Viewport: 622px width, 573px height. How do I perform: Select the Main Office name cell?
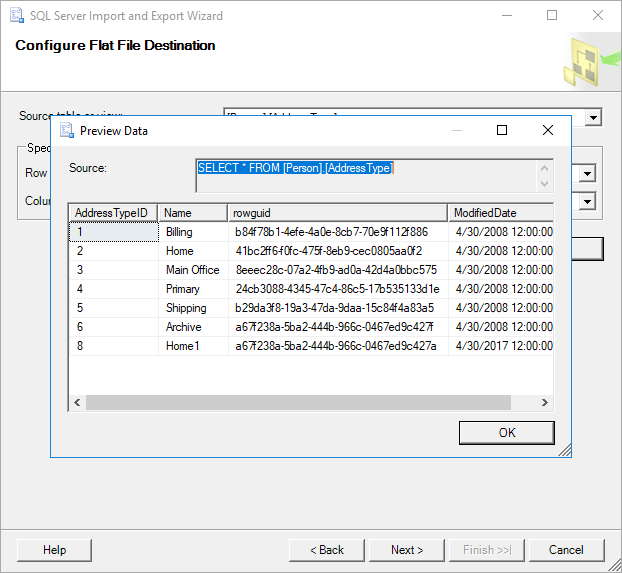coord(193,270)
